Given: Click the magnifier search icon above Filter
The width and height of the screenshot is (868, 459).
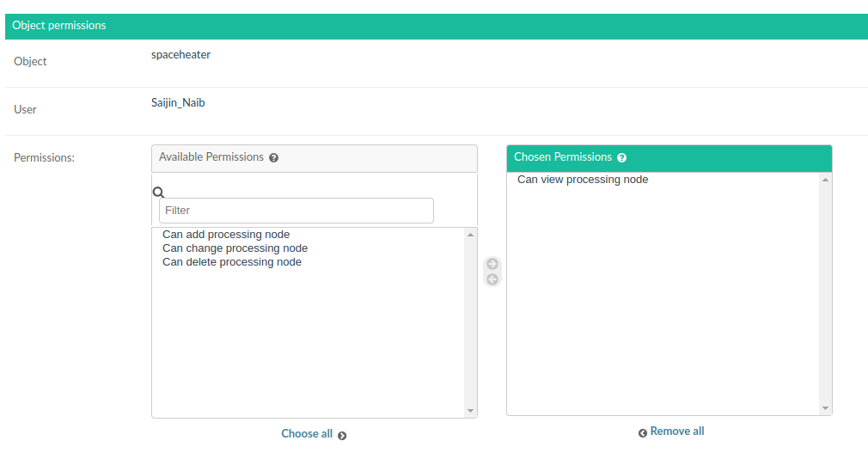Looking at the screenshot, I should pyautogui.click(x=158, y=193).
